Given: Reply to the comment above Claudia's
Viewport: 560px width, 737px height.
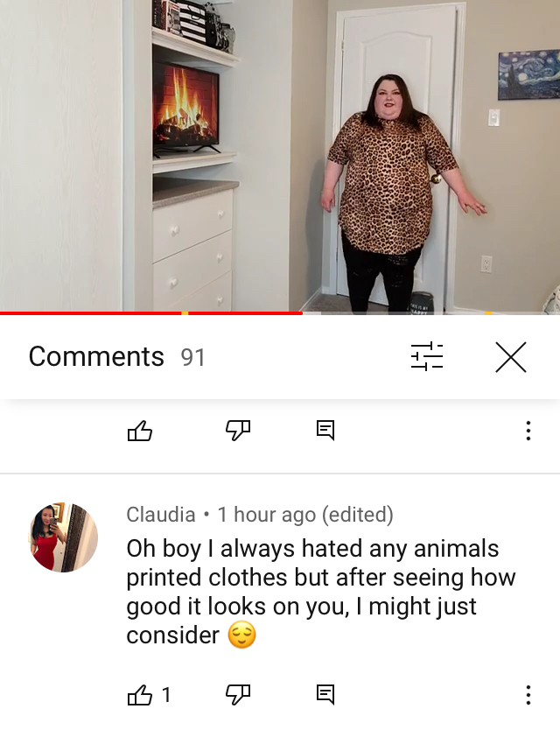Looking at the screenshot, I should 325,430.
